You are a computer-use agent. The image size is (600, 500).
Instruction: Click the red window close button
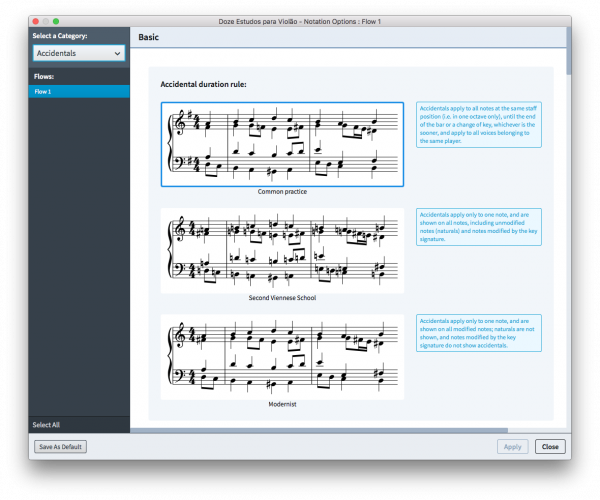(x=36, y=21)
